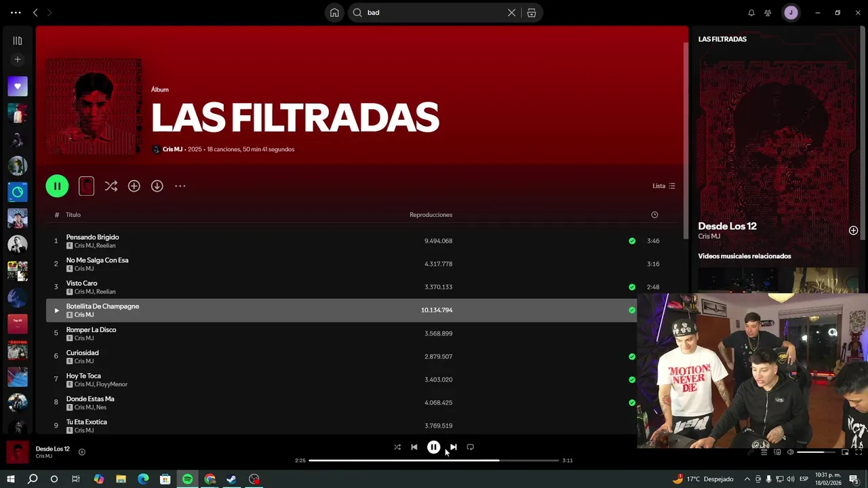Toggle repeat in the player bar
Image resolution: width=868 pixels, height=488 pixels.
470,447
